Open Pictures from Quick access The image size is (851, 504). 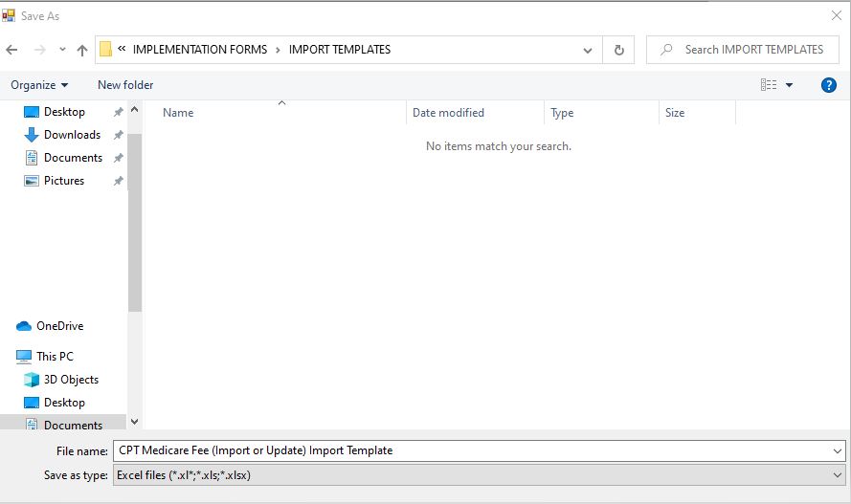(x=63, y=181)
